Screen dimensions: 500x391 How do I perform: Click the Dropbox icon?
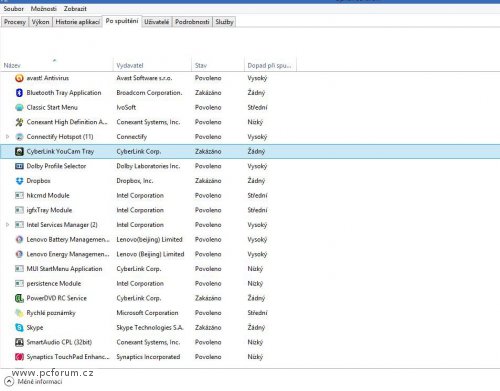tap(19, 181)
